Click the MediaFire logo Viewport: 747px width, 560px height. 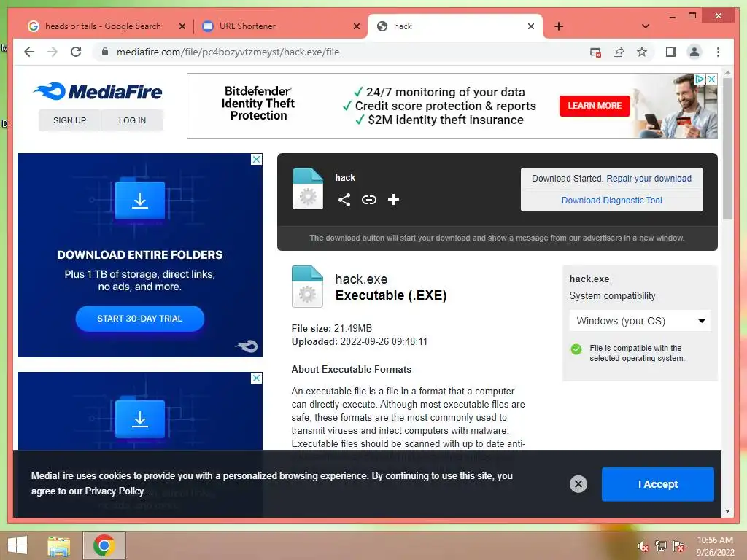[x=98, y=91]
